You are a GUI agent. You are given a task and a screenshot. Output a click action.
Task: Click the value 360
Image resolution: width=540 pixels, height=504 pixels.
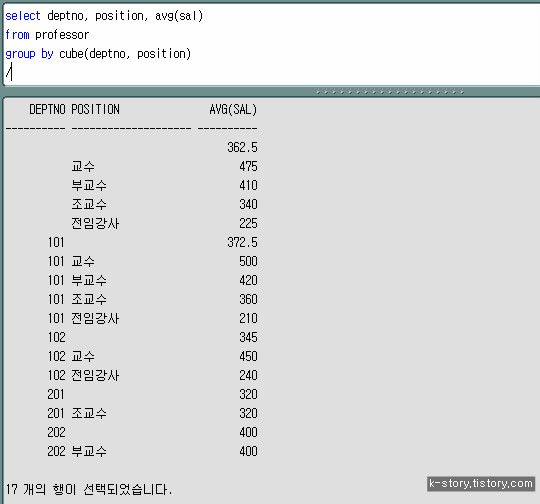tap(248, 299)
